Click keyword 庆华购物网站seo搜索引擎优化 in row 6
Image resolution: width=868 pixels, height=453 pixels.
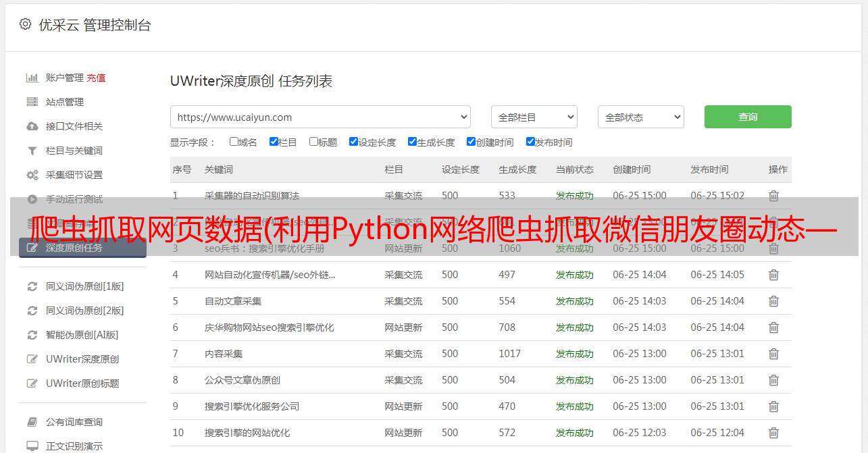(269, 327)
